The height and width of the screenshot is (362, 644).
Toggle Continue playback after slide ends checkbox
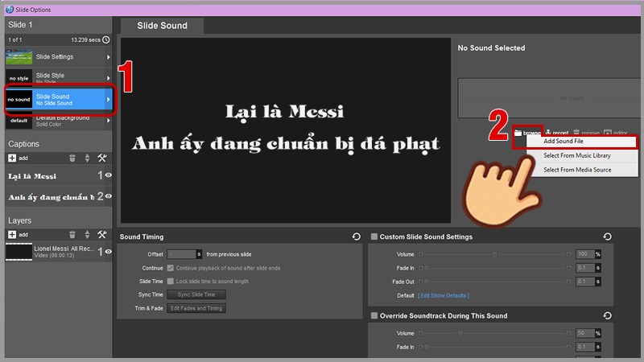[x=171, y=268]
